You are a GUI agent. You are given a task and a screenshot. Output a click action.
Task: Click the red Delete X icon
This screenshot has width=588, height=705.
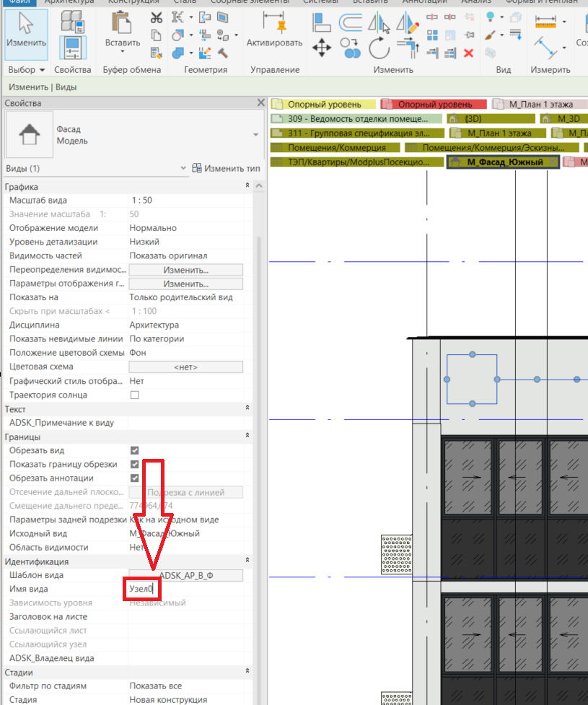[468, 53]
